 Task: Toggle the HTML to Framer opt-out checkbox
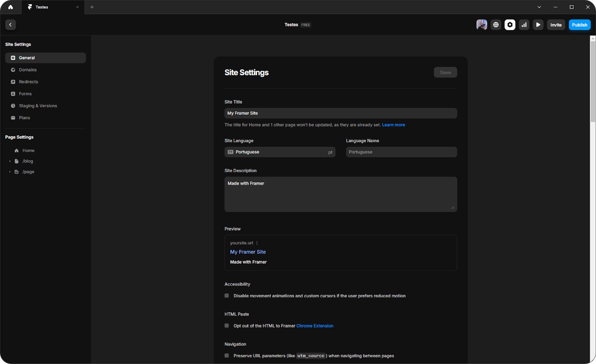tap(226, 326)
